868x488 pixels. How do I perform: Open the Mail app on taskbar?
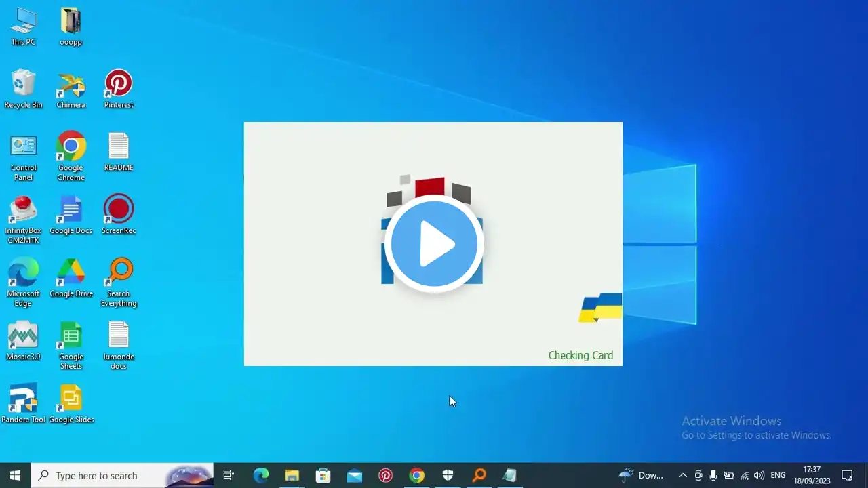coord(354,475)
